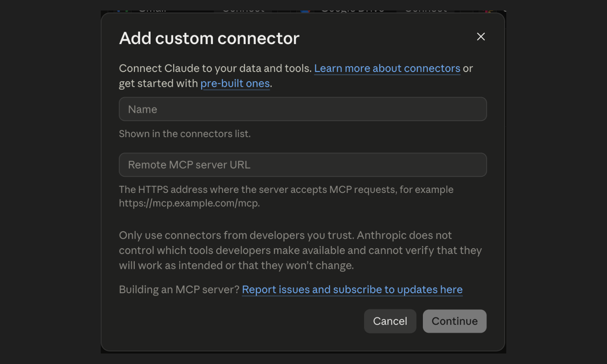The image size is (607, 364).
Task: Follow the pre-built ones link
Action: point(235,83)
